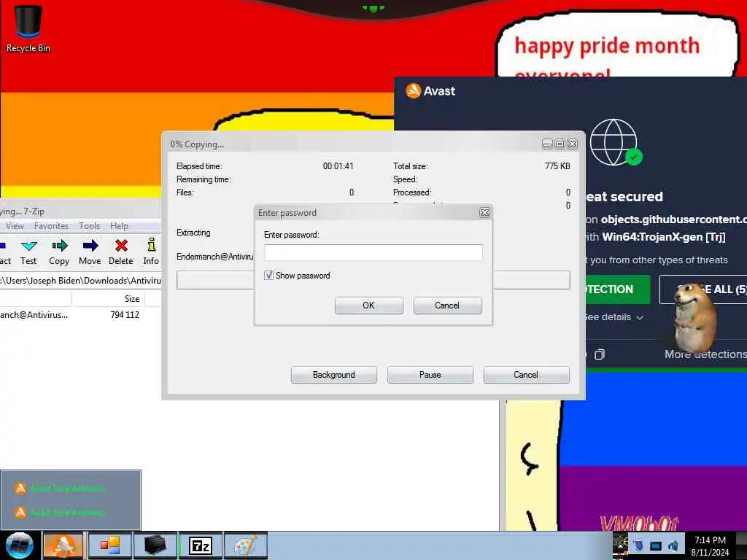Click OK in the Enter password dialog

[x=368, y=306]
